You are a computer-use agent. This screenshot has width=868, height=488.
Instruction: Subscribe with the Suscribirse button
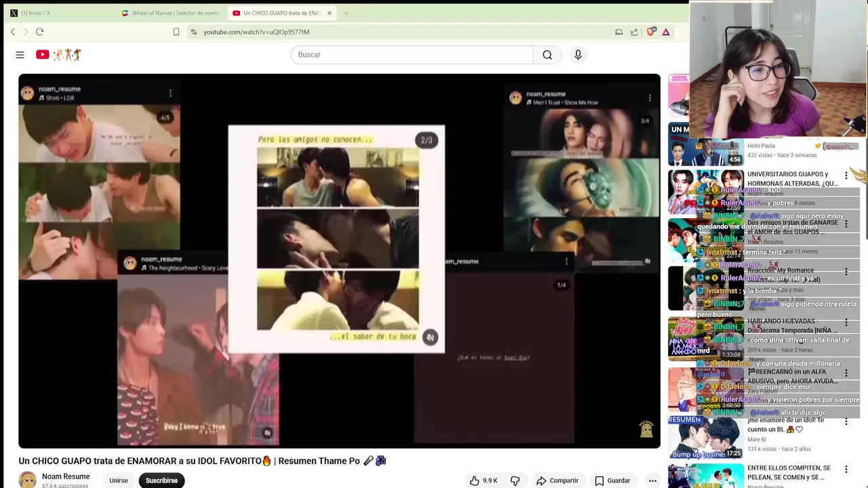(x=161, y=481)
